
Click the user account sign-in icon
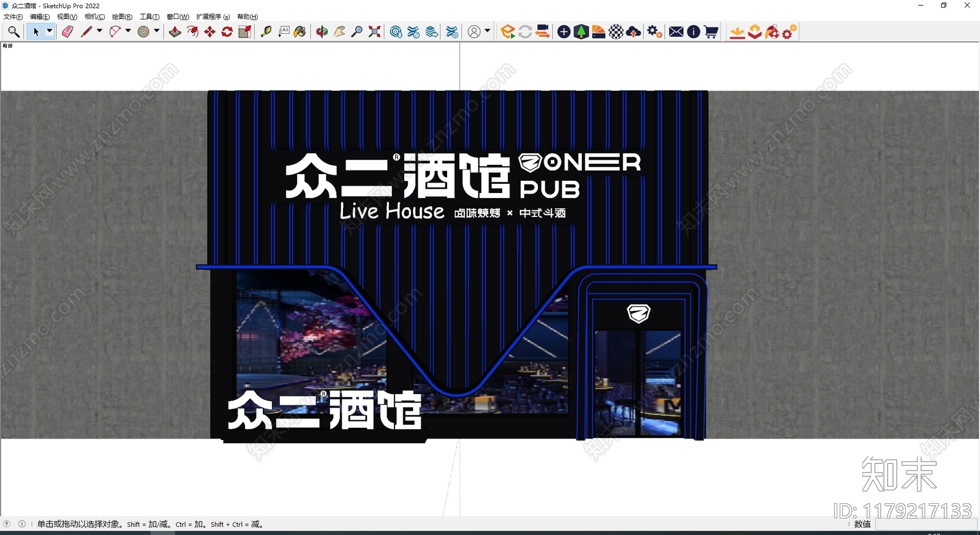[x=474, y=32]
